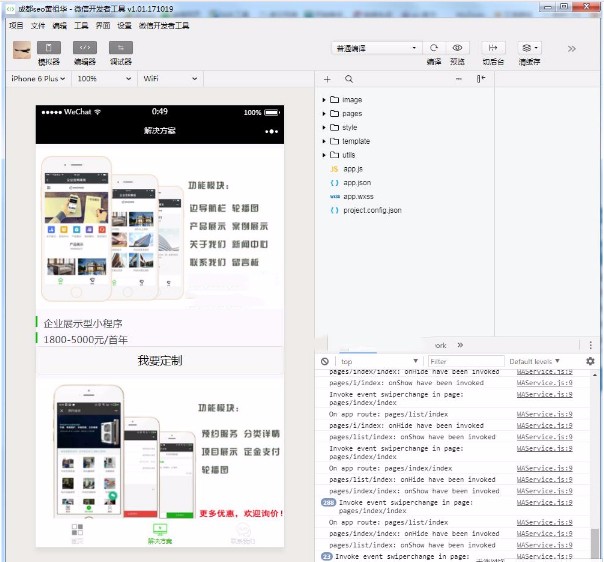Expand the style folder

click(x=324, y=127)
